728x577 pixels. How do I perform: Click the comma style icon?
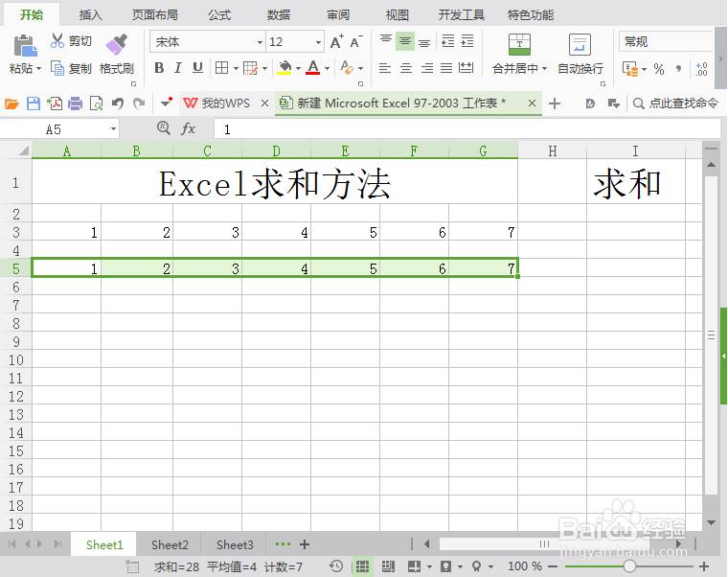679,69
